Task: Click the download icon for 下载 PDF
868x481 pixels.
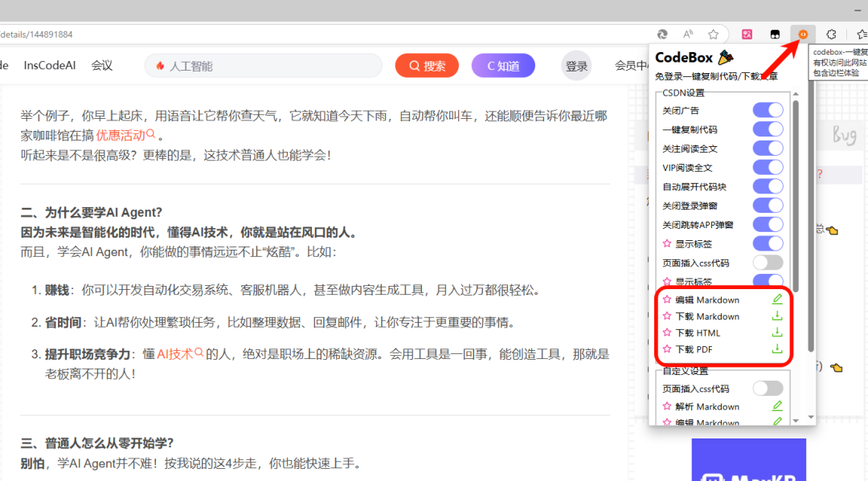Action: 777,349
